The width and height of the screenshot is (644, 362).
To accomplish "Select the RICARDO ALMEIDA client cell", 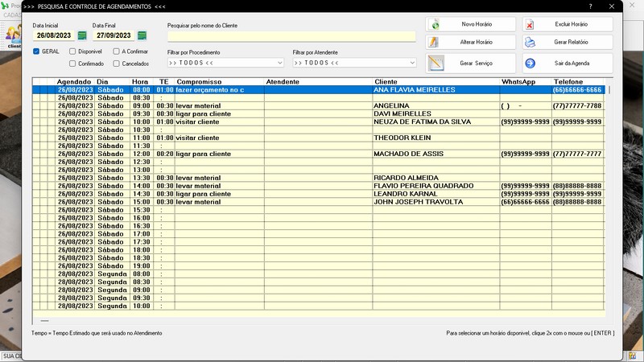I will pyautogui.click(x=436, y=178).
